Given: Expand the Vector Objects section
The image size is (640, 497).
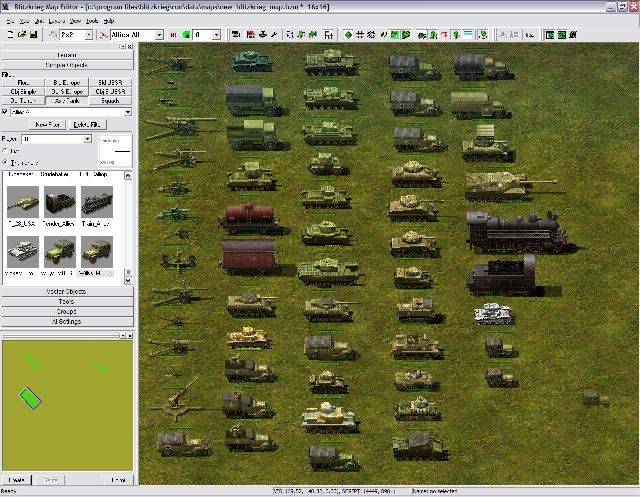Looking at the screenshot, I should pos(66,291).
